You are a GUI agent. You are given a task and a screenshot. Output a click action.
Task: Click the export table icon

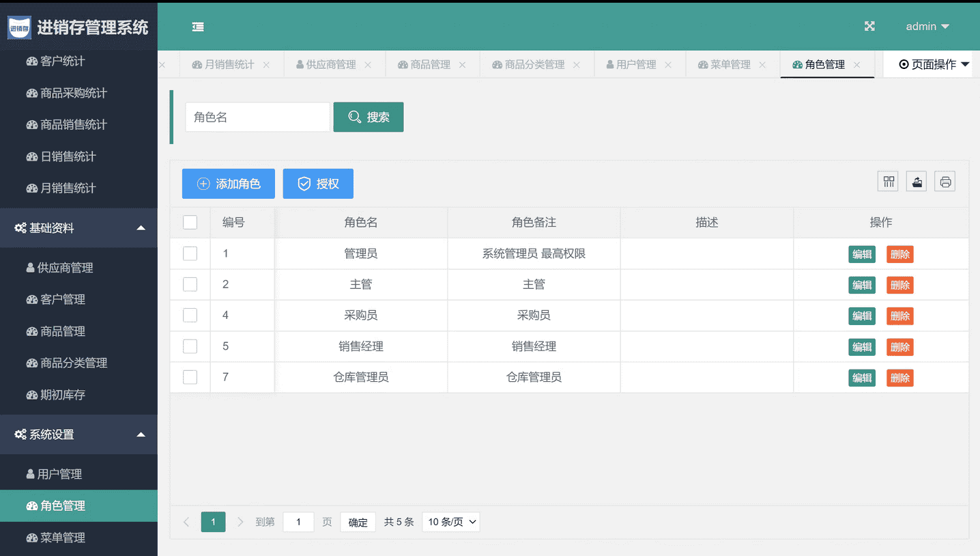point(917,182)
